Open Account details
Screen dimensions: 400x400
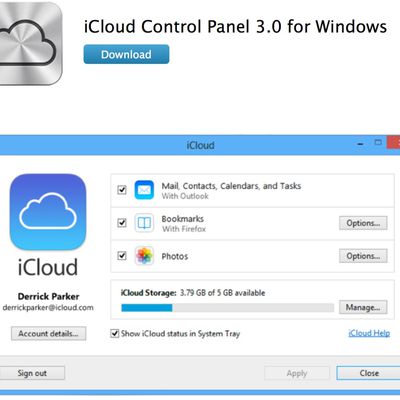[x=48, y=333]
